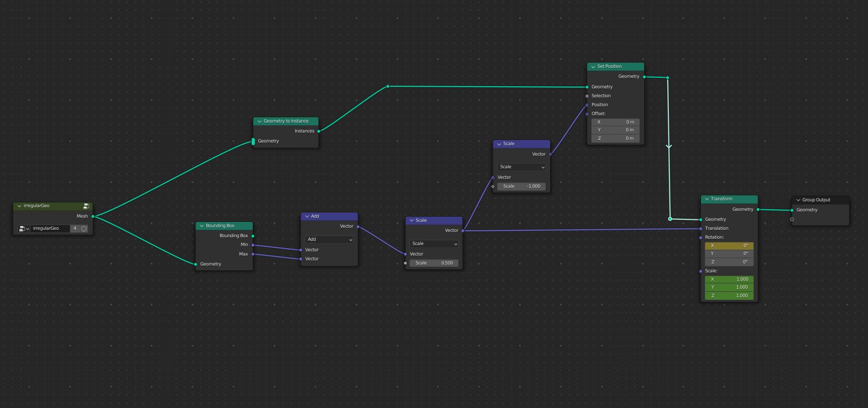
Task: Click the Max output socket on Bounding Box
Action: 253,254
